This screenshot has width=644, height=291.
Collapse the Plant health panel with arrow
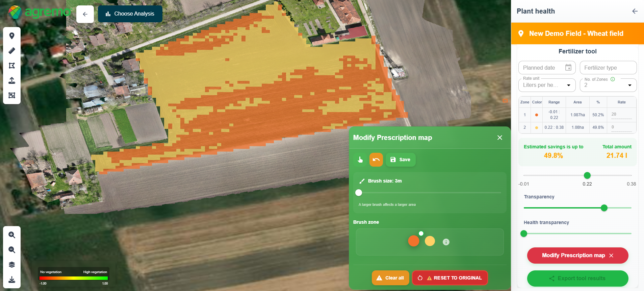(x=635, y=11)
